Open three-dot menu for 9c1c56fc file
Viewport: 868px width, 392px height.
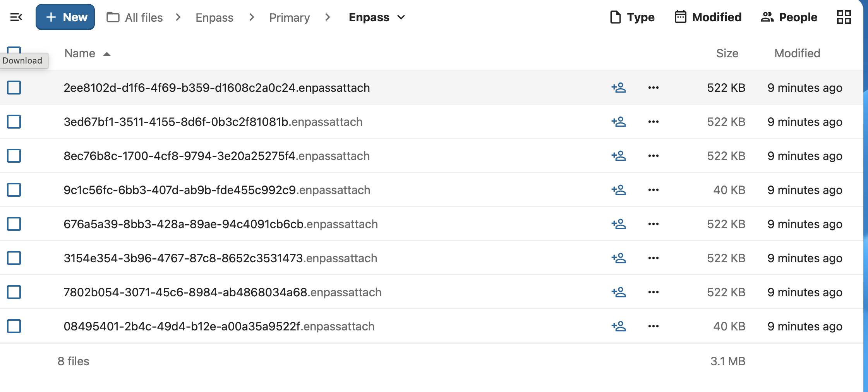click(x=653, y=190)
